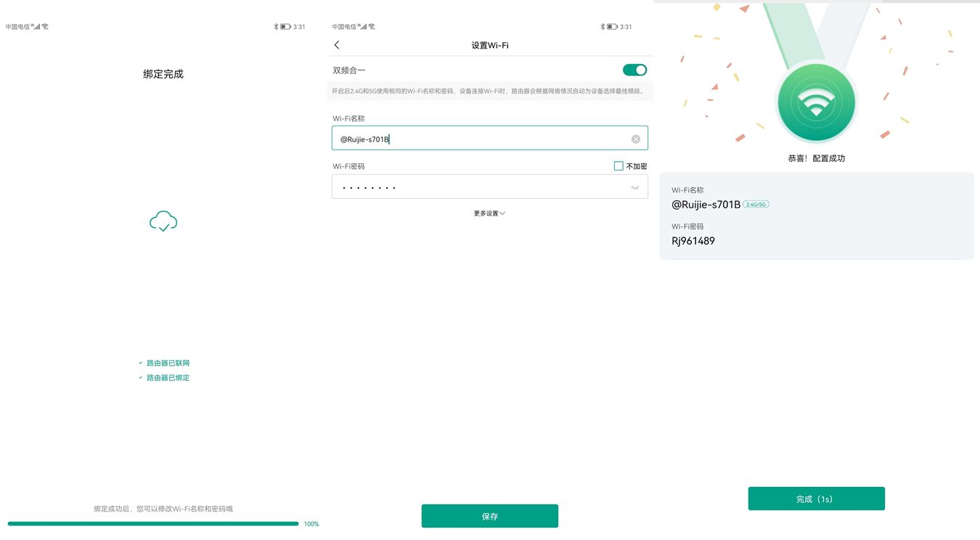Click the 100% binding progress bar

[152, 523]
